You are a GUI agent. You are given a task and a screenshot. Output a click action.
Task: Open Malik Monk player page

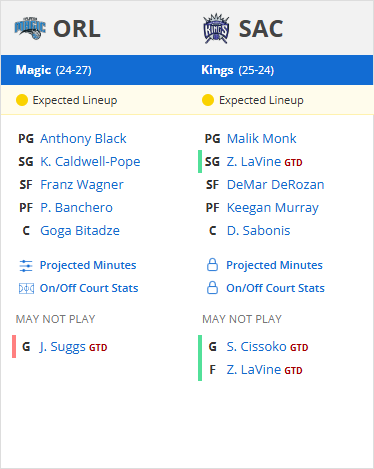(x=262, y=139)
